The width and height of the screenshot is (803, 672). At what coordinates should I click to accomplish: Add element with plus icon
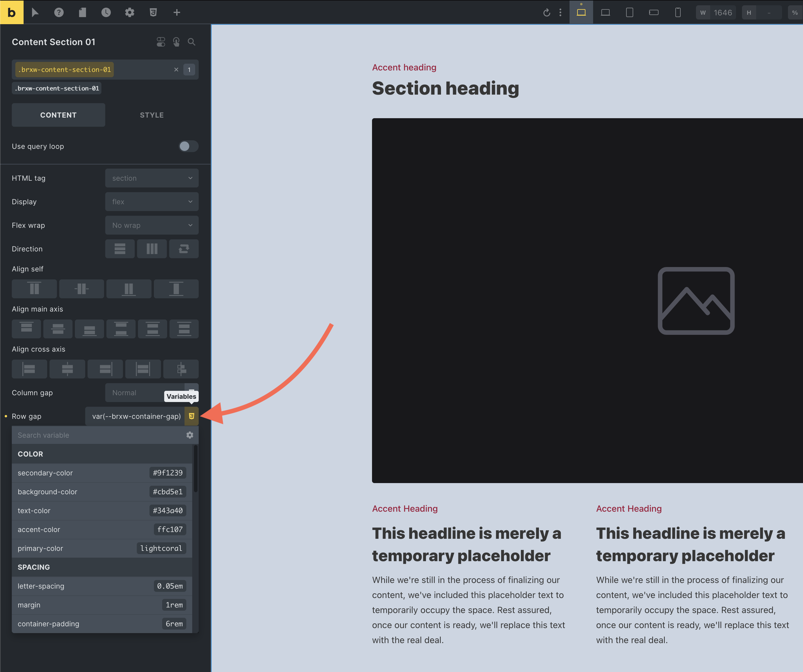[177, 12]
